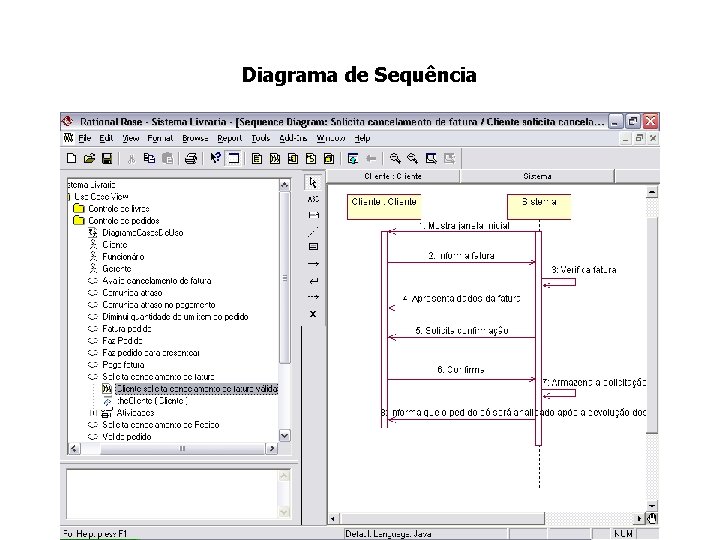
Task: Select the ABC text box tool
Action: point(313,199)
